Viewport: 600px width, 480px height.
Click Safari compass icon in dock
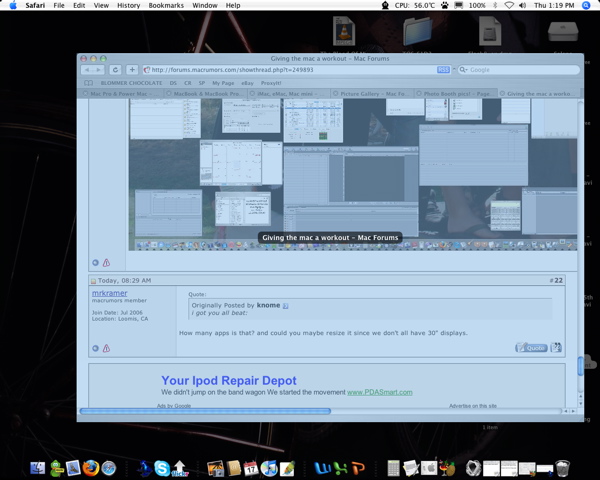(109, 468)
